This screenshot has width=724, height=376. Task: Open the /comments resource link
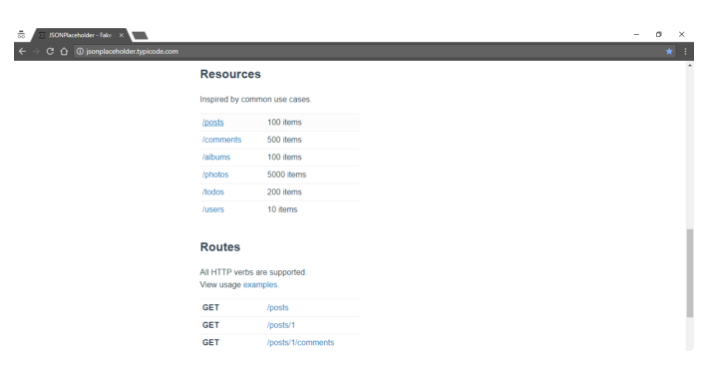coord(222,139)
